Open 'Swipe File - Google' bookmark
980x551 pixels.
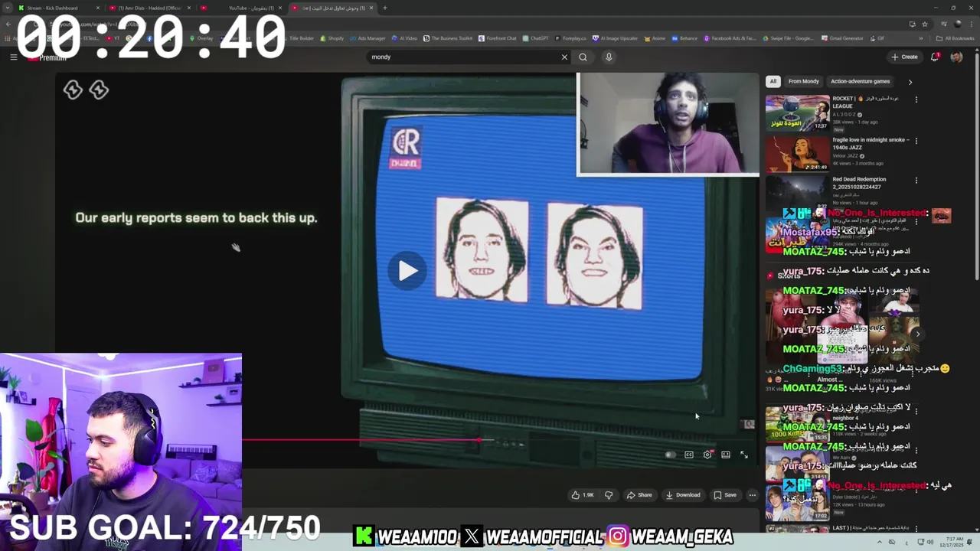pyautogui.click(x=789, y=38)
